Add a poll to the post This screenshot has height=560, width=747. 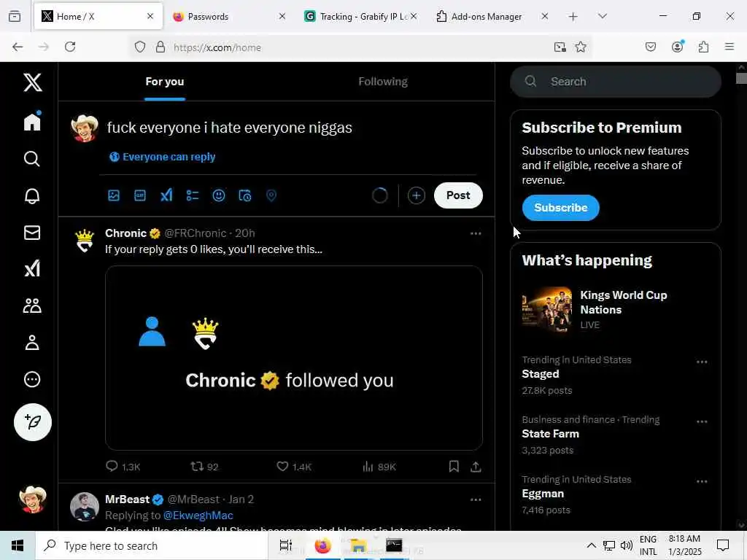[x=193, y=195]
